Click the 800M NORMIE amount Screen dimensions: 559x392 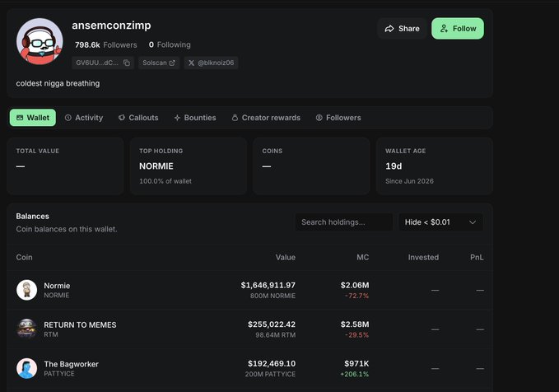tap(273, 296)
